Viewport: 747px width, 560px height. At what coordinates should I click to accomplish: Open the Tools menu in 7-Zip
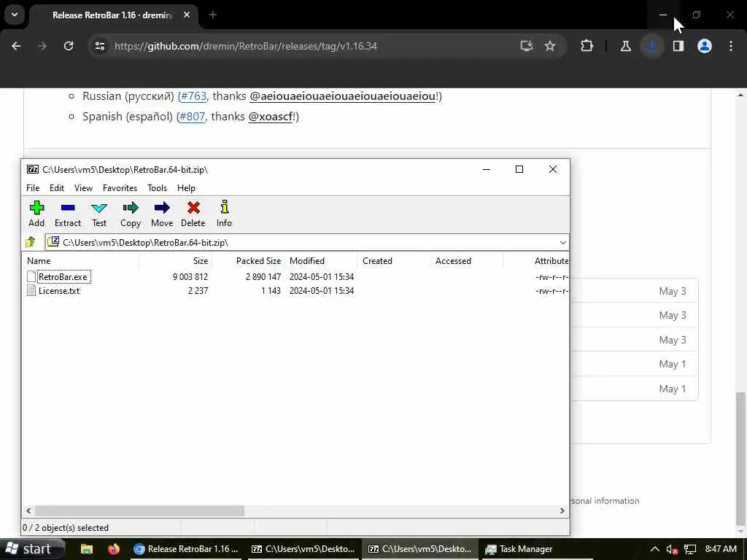click(x=158, y=188)
